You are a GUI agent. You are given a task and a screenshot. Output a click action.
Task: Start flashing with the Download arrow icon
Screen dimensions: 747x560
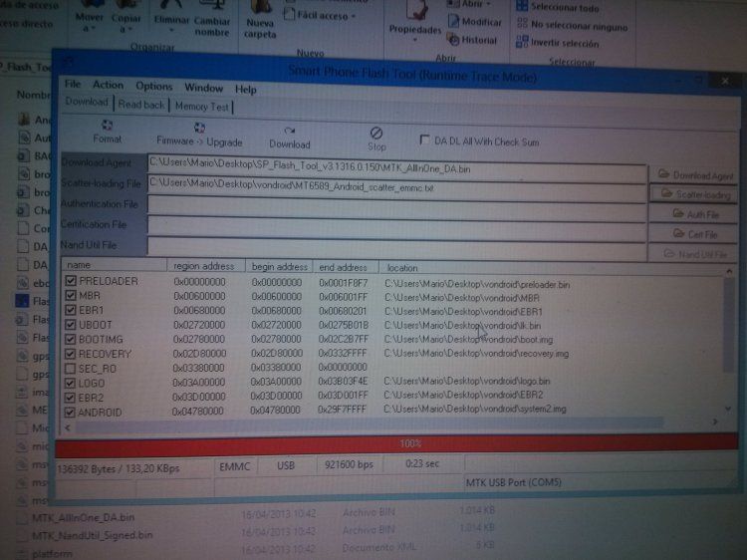[289, 131]
